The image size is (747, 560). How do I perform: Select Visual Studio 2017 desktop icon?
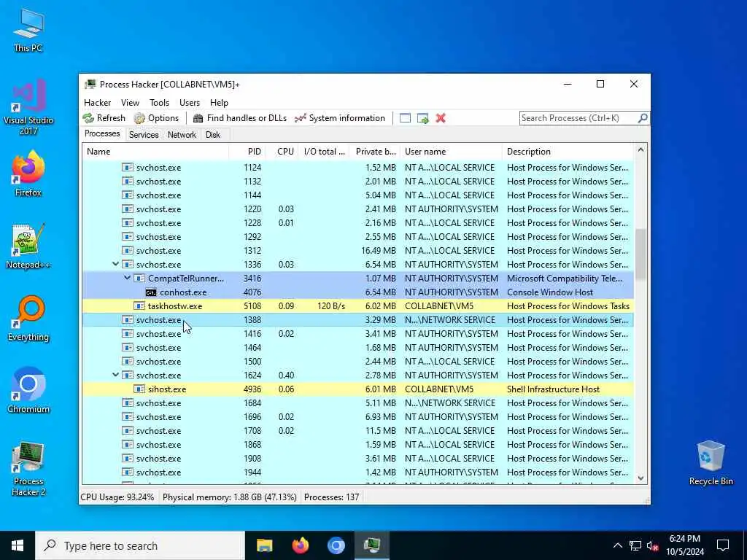pos(28,108)
